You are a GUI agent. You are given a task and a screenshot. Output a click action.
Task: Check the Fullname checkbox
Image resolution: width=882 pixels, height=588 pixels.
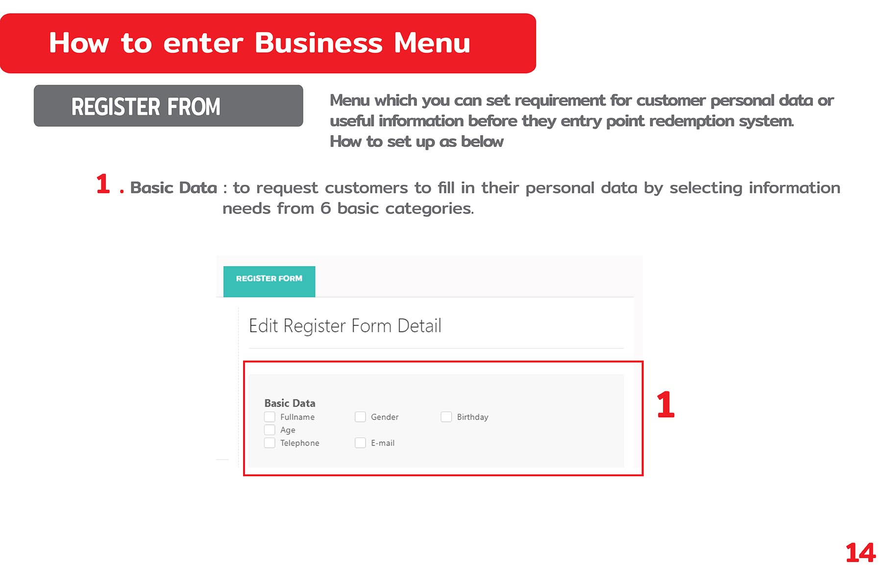(x=269, y=417)
